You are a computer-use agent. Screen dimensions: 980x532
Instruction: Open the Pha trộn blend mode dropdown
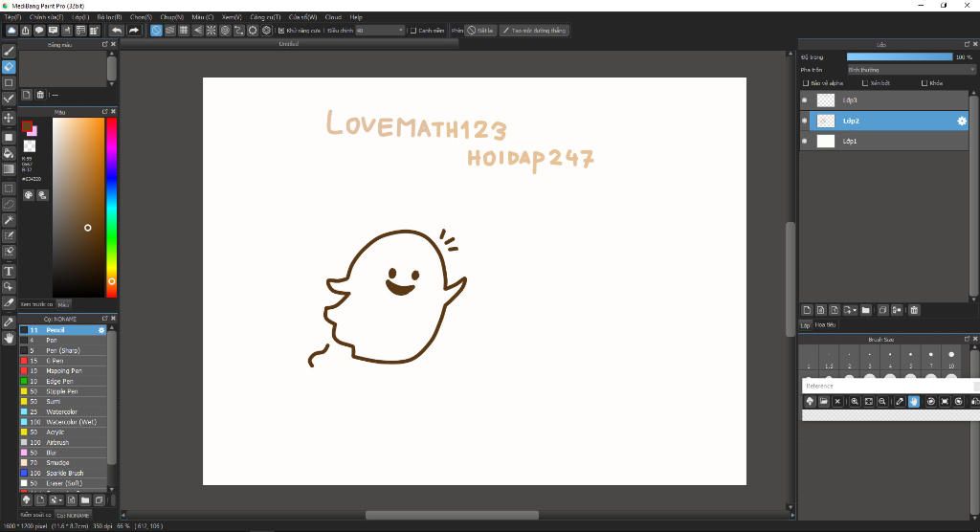click(x=911, y=70)
